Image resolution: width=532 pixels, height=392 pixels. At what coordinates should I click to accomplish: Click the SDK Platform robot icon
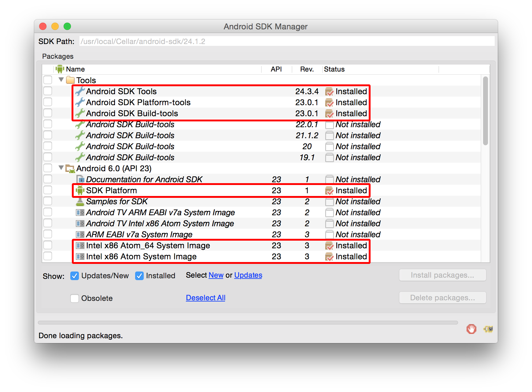tap(80, 190)
